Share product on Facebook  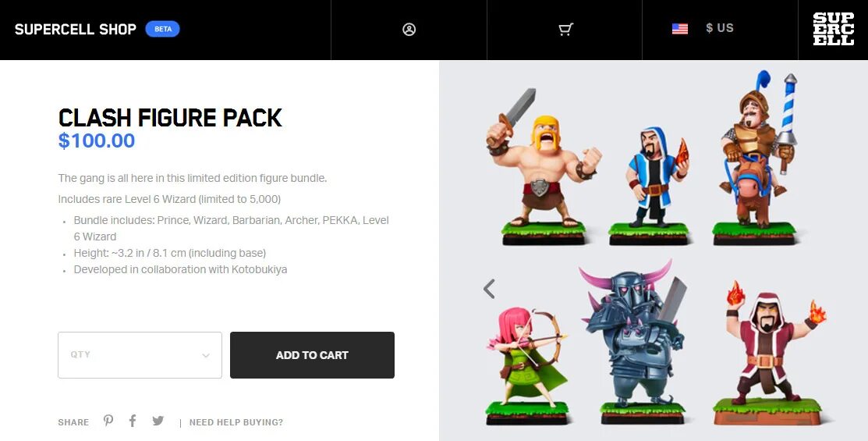[133, 421]
